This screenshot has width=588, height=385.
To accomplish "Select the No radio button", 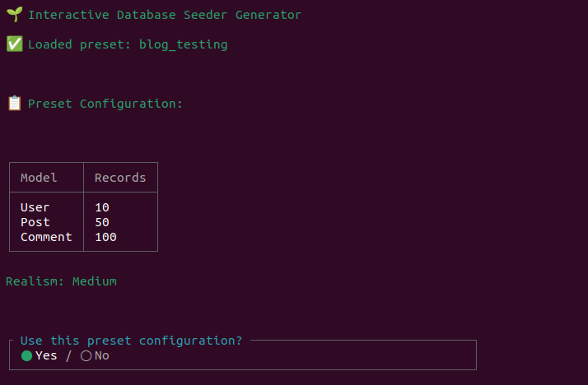I will coord(86,355).
